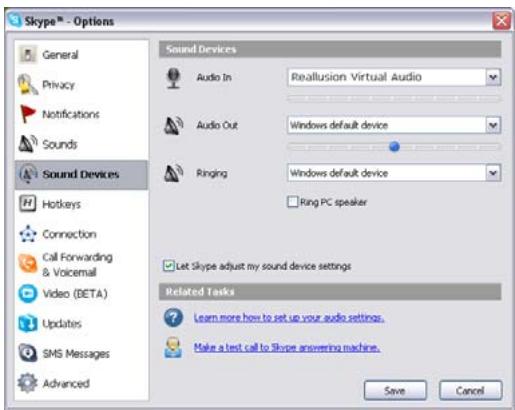This screenshot has width=515, height=410.
Task: Click the Audio Out speaker icon
Action: (x=174, y=126)
